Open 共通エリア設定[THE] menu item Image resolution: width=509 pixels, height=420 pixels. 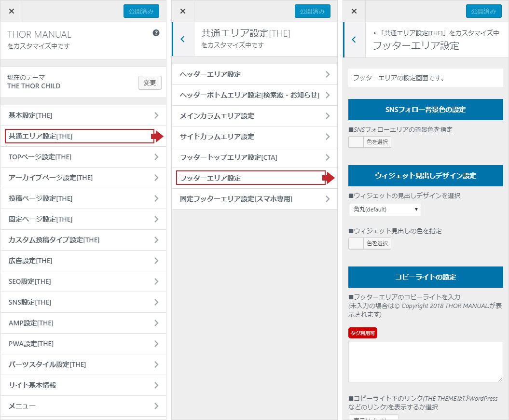click(80, 136)
